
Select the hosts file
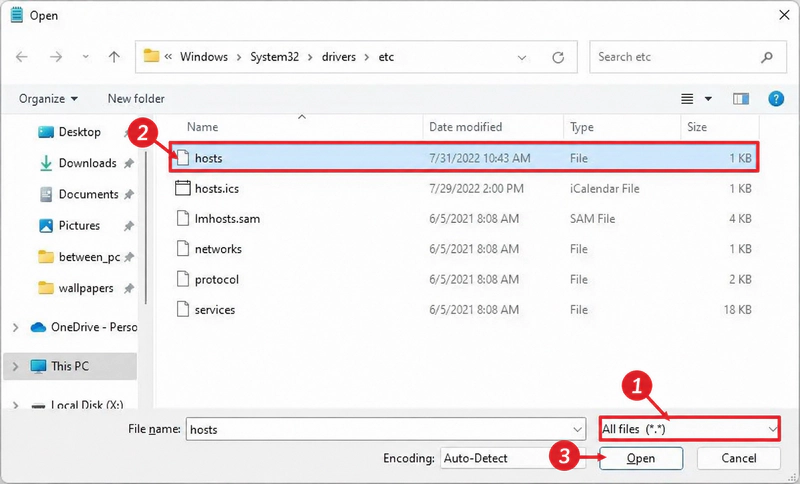click(x=464, y=158)
